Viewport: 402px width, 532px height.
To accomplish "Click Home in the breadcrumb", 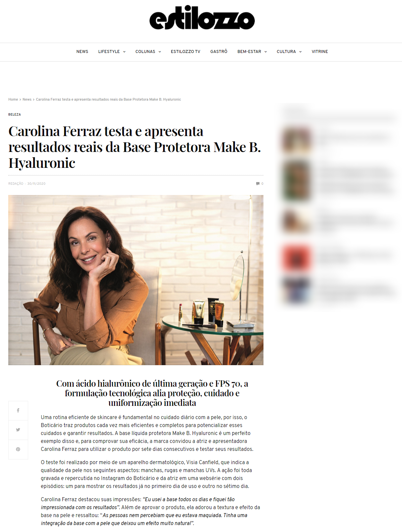I will (13, 99).
